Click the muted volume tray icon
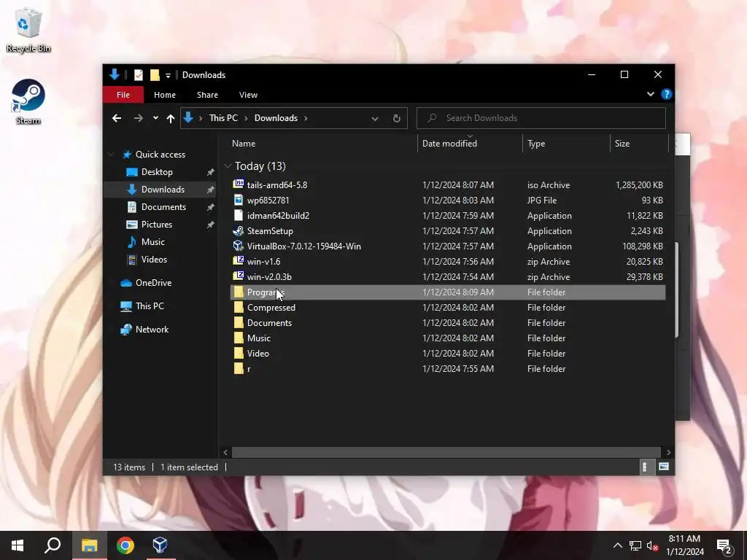Viewport: 747px width, 560px height. (653, 546)
